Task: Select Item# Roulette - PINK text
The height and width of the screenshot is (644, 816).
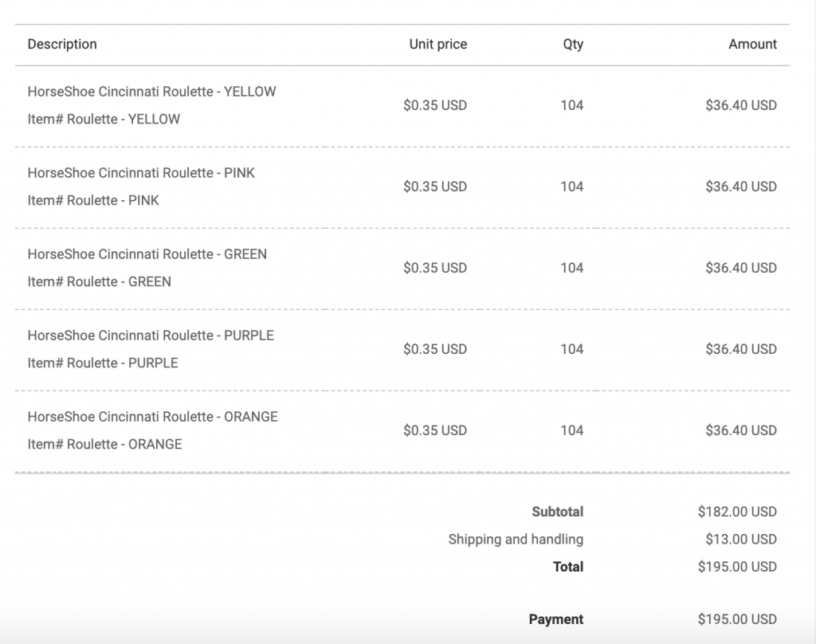Action: [93, 200]
